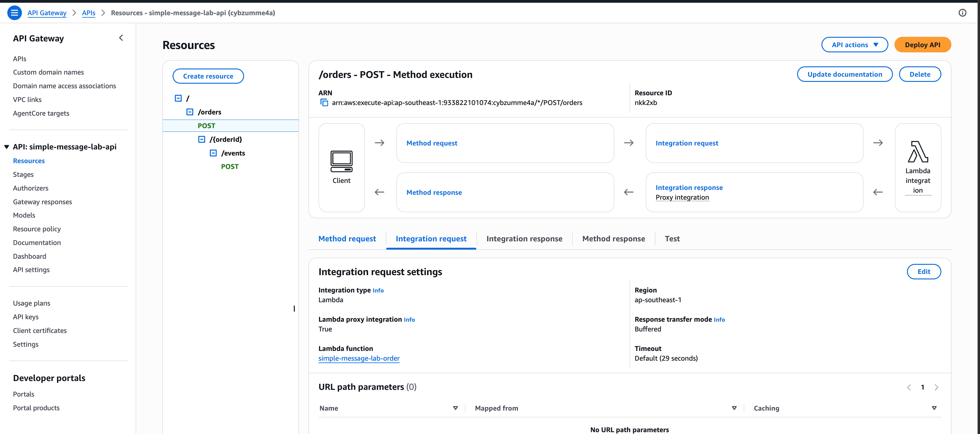
Task: Open Info for Response transfer mode
Action: coord(719,320)
